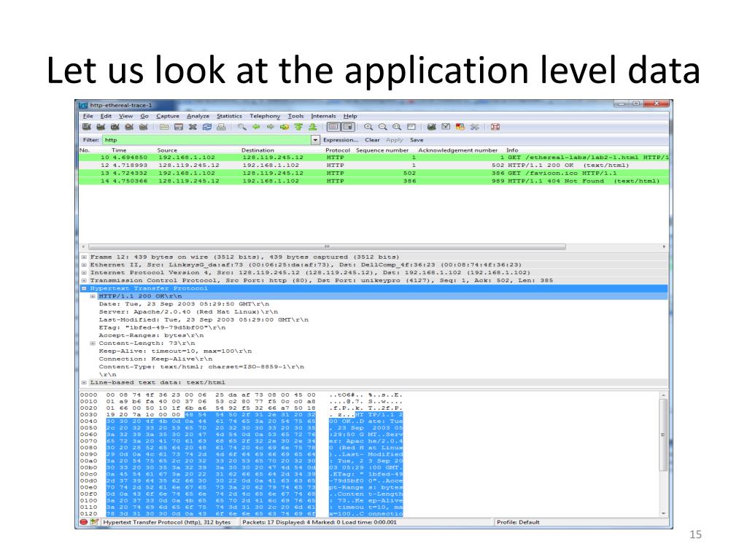
Task: Click the red X close-capture-file icon
Action: (192, 128)
